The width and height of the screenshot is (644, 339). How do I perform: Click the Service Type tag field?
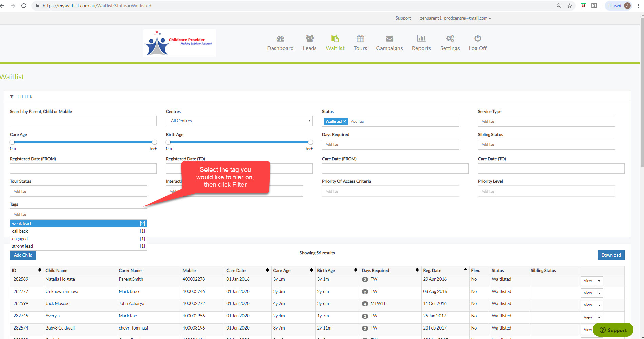[546, 121]
